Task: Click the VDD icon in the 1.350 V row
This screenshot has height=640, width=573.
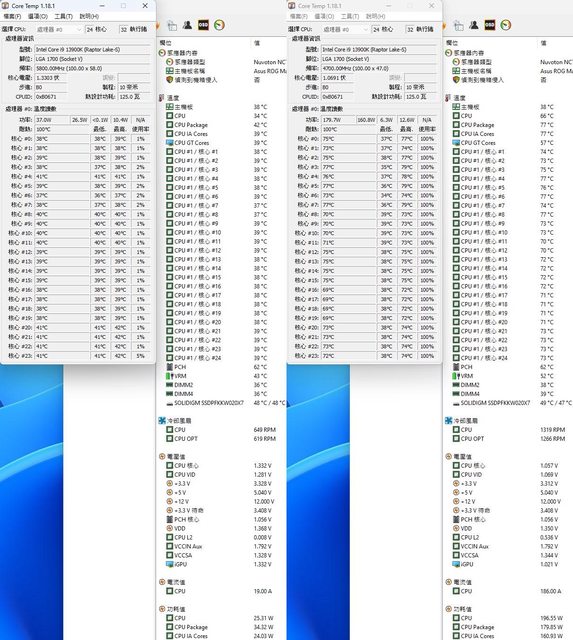Action: [456, 528]
